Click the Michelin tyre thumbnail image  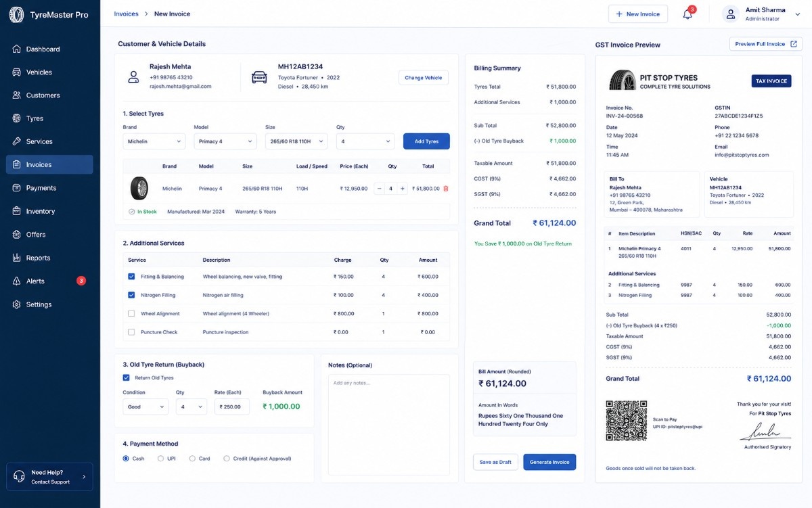pos(139,188)
